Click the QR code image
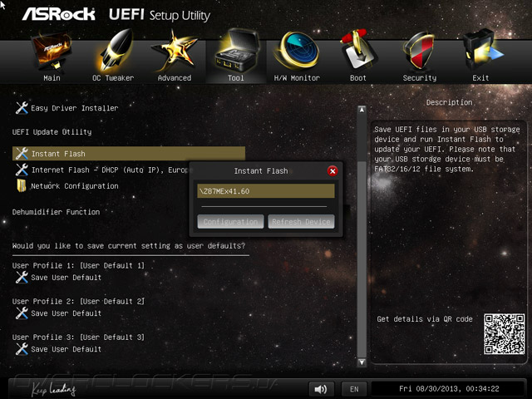 tap(505, 334)
